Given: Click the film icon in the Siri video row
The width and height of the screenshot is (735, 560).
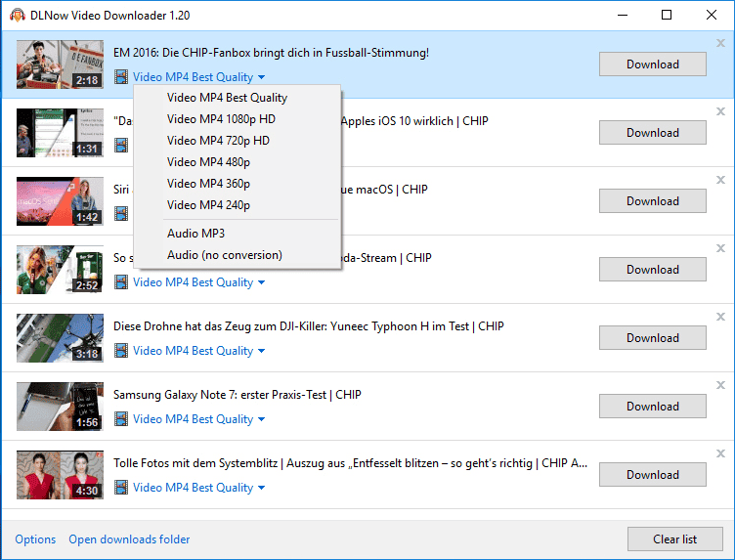Looking at the screenshot, I should [121, 214].
